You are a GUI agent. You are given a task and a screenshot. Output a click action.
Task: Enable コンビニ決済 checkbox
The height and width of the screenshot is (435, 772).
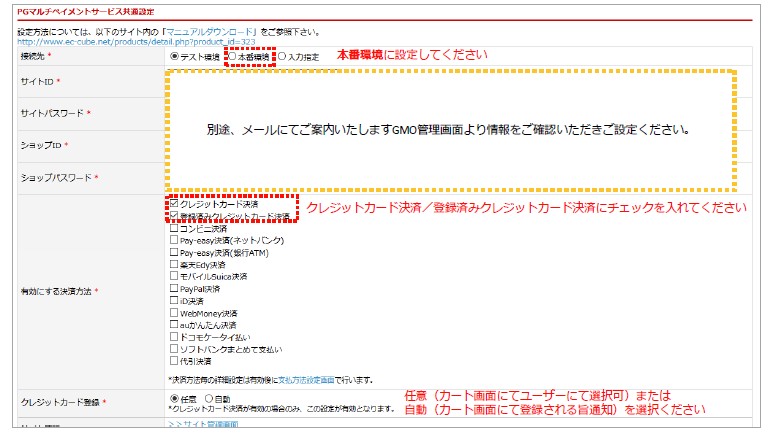[x=174, y=228]
